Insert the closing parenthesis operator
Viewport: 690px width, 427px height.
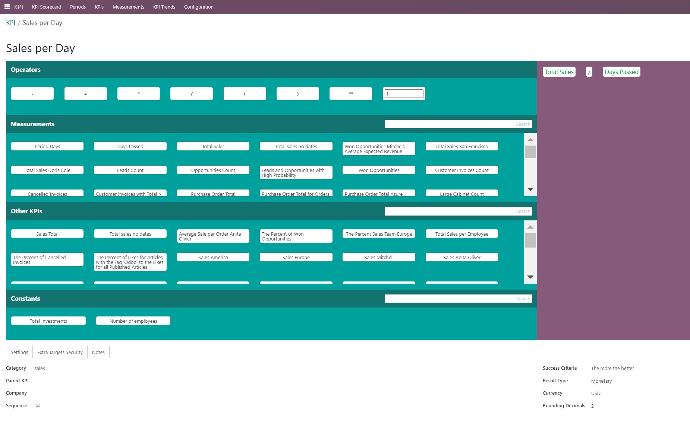coord(298,93)
